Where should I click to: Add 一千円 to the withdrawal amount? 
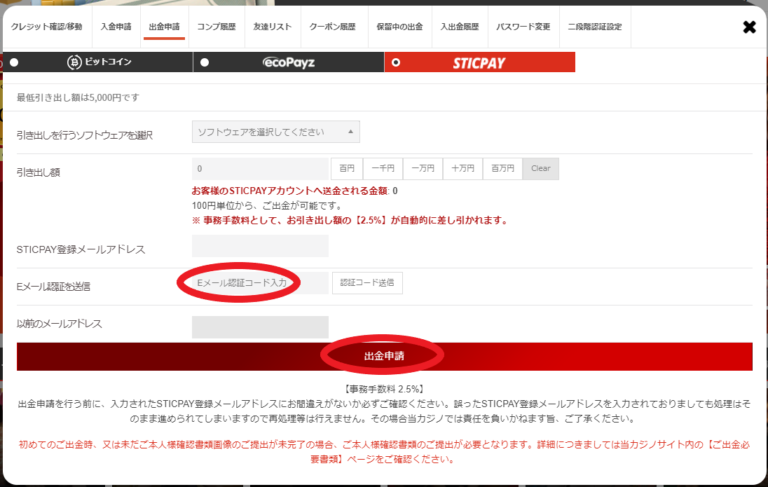click(x=383, y=169)
